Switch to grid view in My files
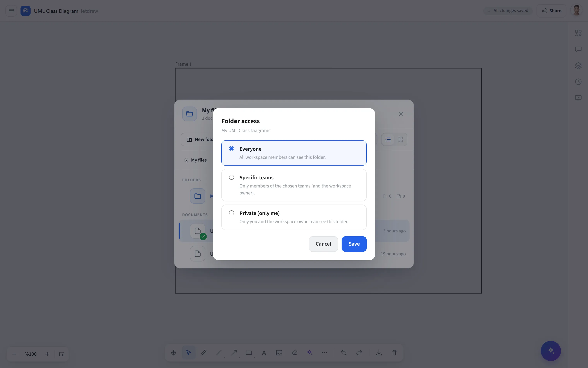Screen dimensions: 588x368 click(x=400, y=139)
